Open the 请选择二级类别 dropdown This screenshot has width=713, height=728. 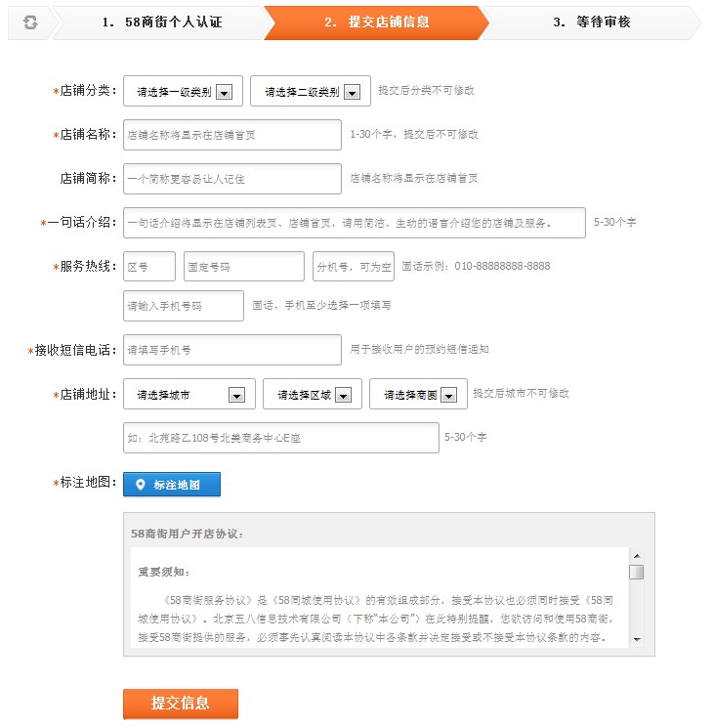click(x=310, y=92)
